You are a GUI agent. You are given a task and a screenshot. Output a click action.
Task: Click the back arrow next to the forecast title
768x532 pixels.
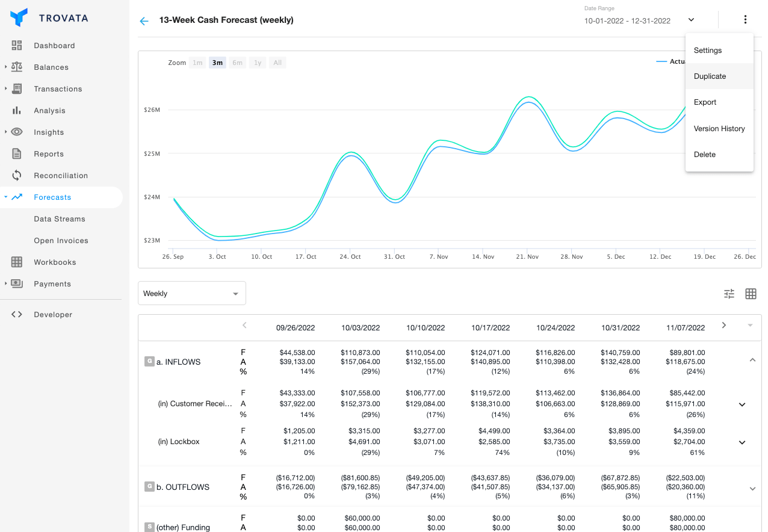(144, 20)
